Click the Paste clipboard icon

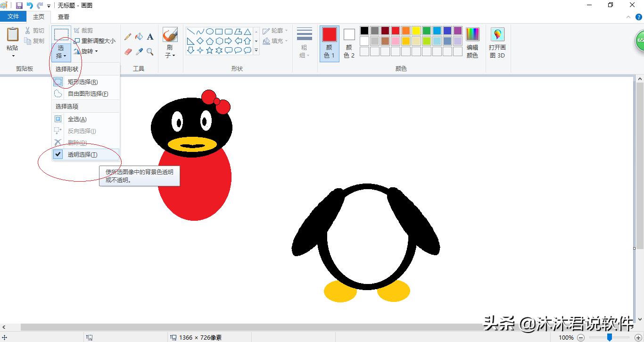(13, 34)
